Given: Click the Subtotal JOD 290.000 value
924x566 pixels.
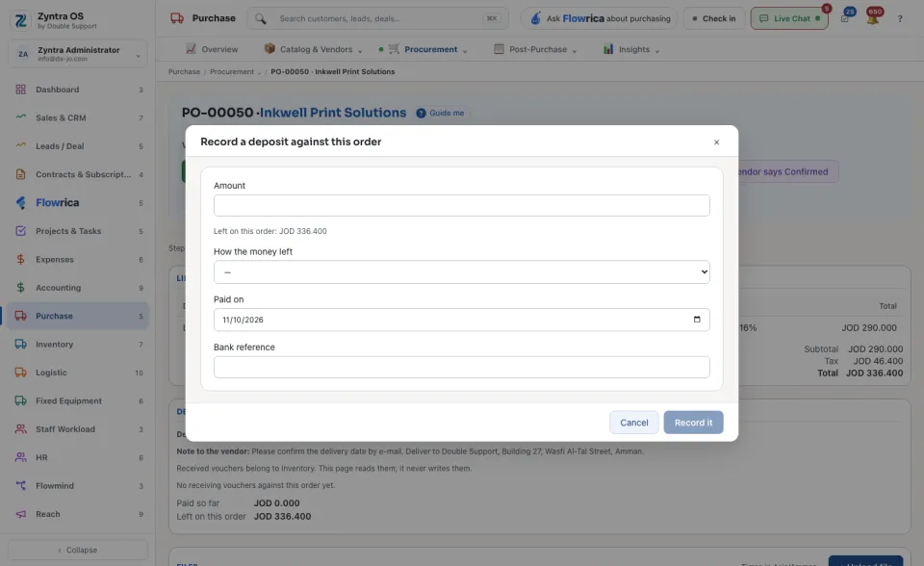Looking at the screenshot, I should coord(875,349).
